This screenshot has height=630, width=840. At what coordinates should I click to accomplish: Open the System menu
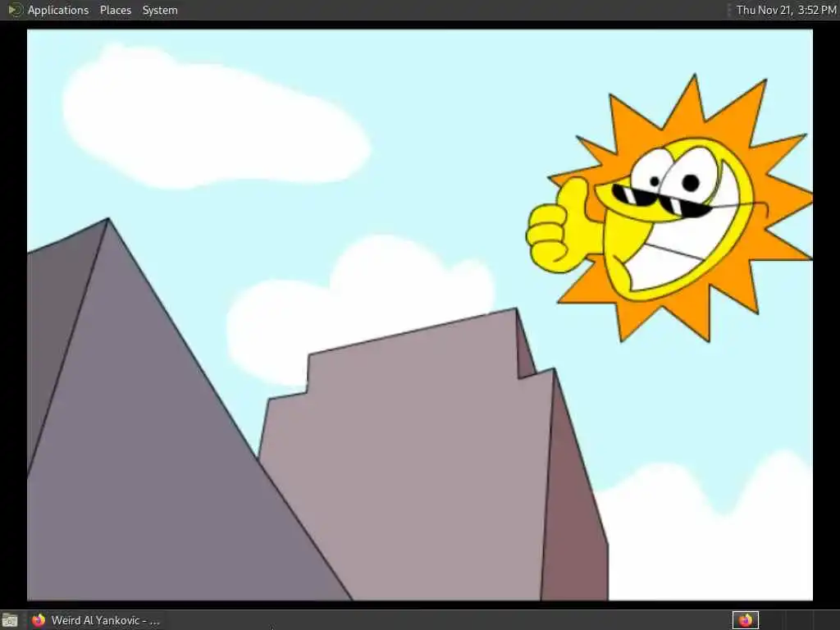point(160,10)
